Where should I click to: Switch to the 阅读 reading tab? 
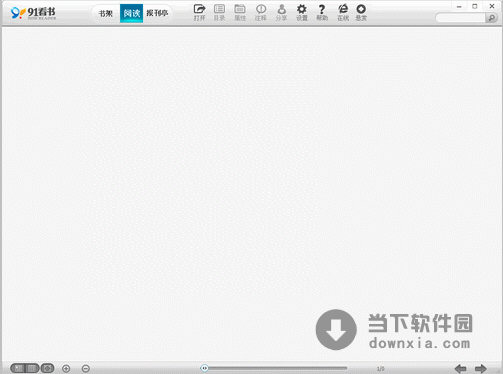click(x=131, y=13)
